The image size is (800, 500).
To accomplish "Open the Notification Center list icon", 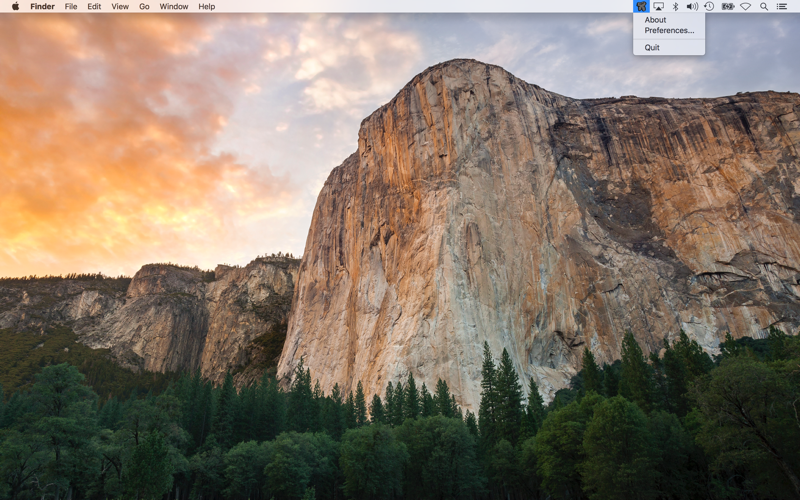I will [782, 6].
